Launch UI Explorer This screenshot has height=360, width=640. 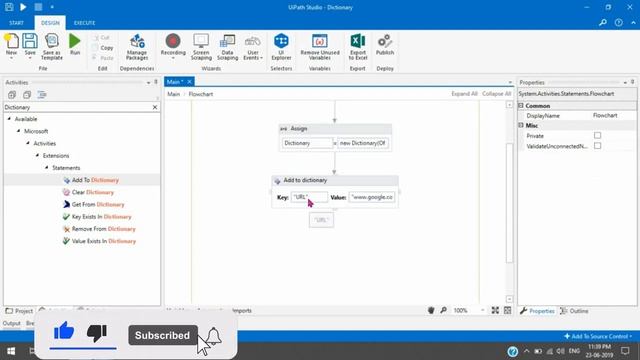pos(281,47)
